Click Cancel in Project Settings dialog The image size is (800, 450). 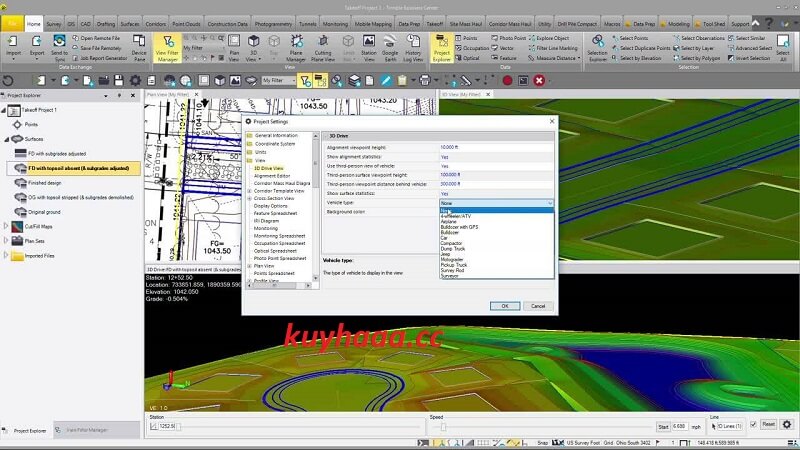(538, 306)
